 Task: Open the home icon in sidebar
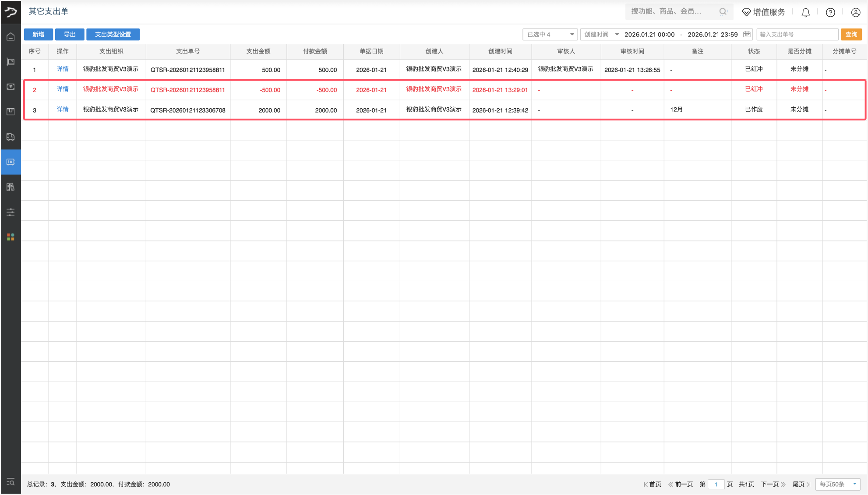pos(11,37)
